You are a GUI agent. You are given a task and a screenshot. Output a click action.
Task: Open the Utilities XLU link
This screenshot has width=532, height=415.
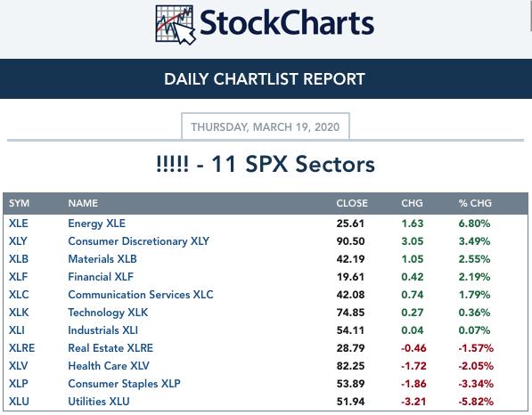point(99,402)
